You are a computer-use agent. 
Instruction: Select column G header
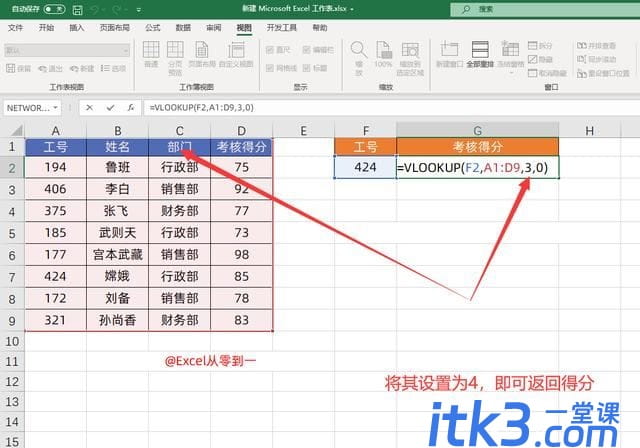tap(478, 131)
